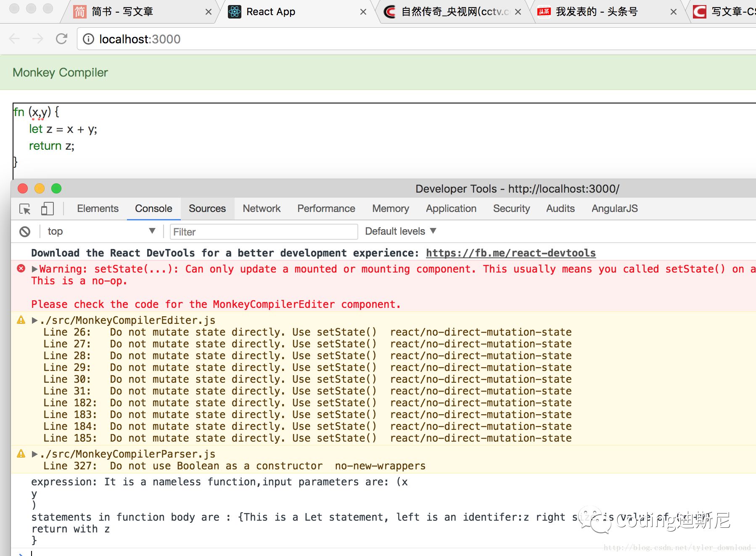This screenshot has height=556, width=756.
Task: Switch to the 我发表的 - 头条号 tab
Action: coord(608,12)
